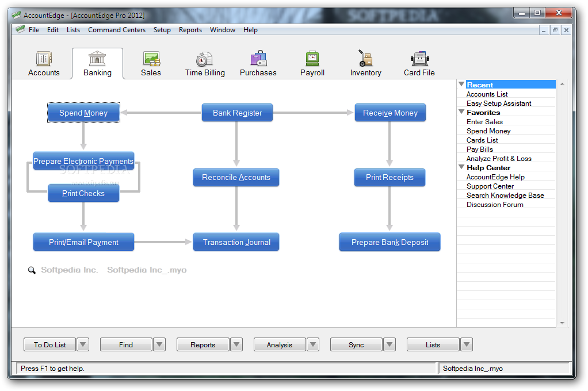Viewport: 588px width, 391px height.
Task: Open Search Knowledge Base link
Action: (505, 195)
